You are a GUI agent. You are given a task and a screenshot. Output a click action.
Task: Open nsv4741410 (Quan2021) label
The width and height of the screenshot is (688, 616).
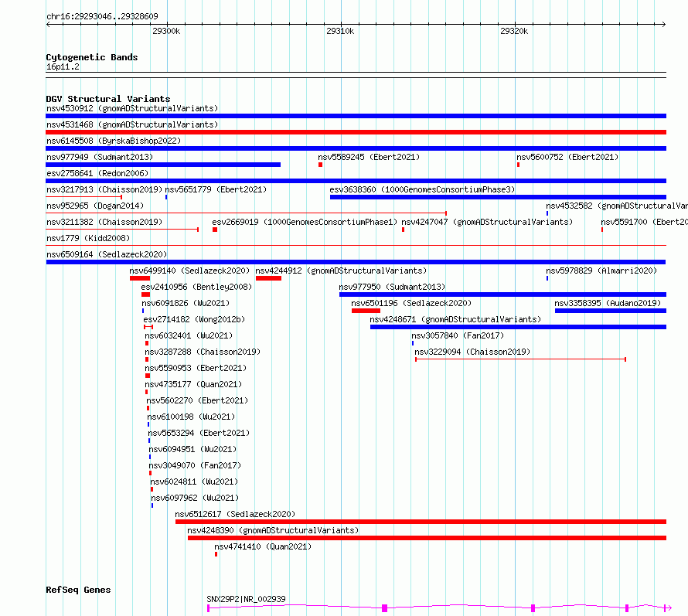tap(263, 546)
